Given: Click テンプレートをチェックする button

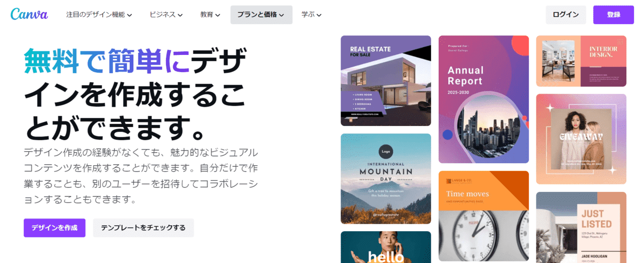Looking at the screenshot, I should pos(143,228).
